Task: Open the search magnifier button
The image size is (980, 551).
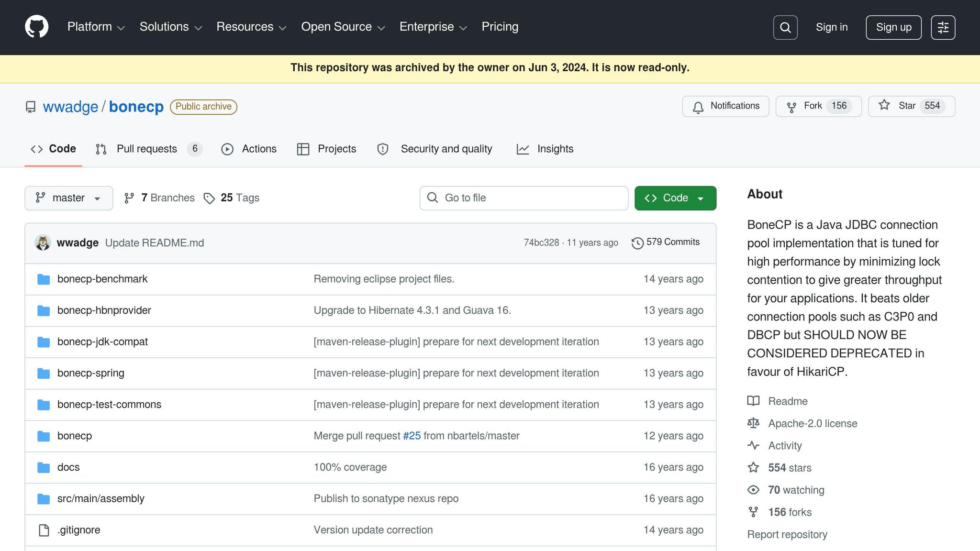Action: [785, 27]
